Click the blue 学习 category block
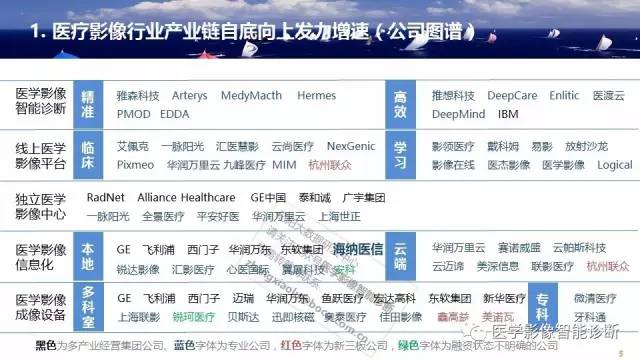 (400, 155)
